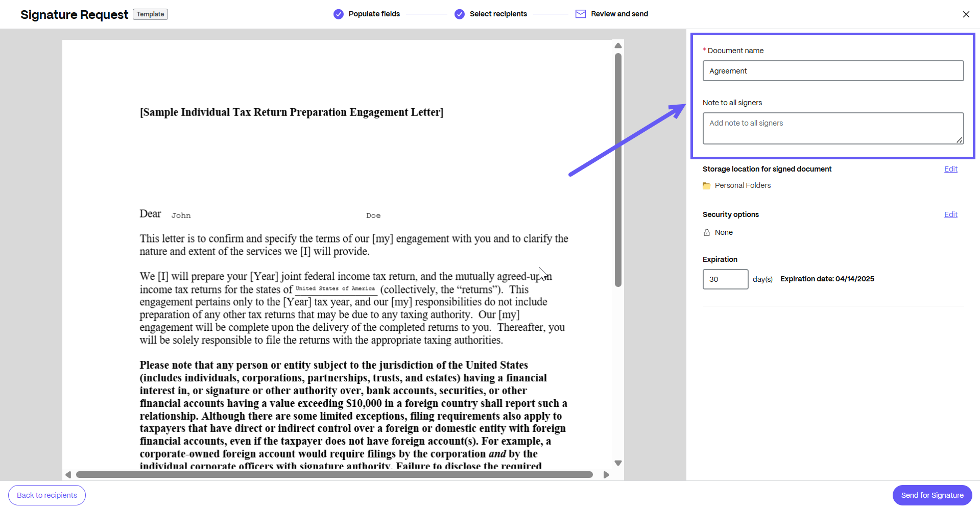Click the Expiration date 04/14/2025 text
The height and width of the screenshot is (508, 980).
pyautogui.click(x=827, y=279)
